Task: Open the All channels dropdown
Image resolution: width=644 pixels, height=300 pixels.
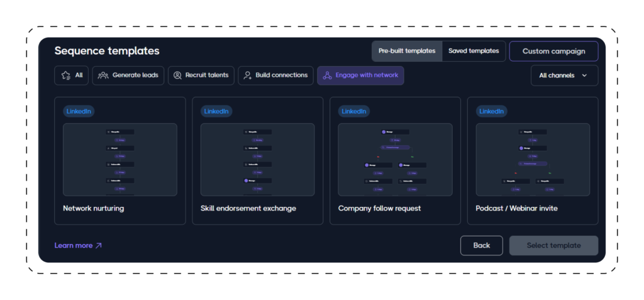Action: [564, 75]
